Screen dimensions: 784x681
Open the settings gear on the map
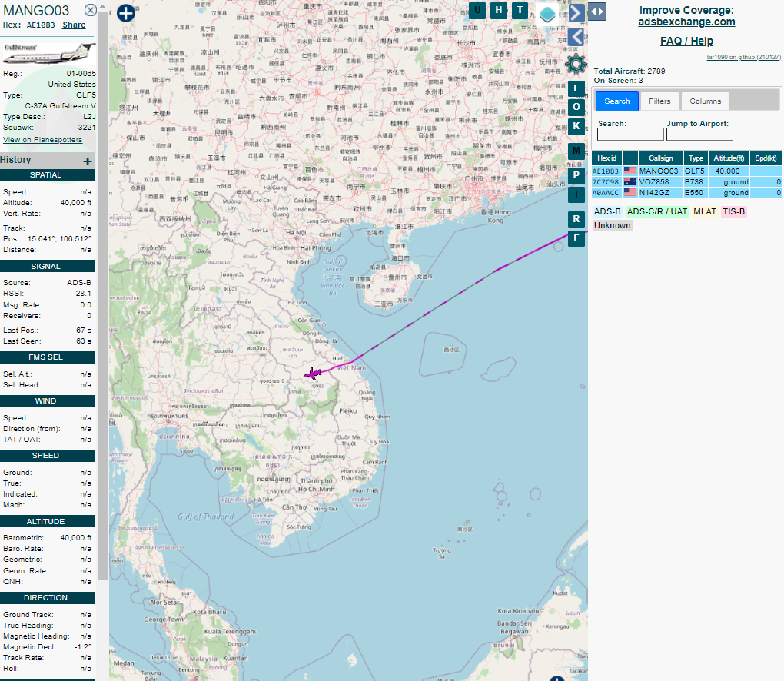pos(576,65)
